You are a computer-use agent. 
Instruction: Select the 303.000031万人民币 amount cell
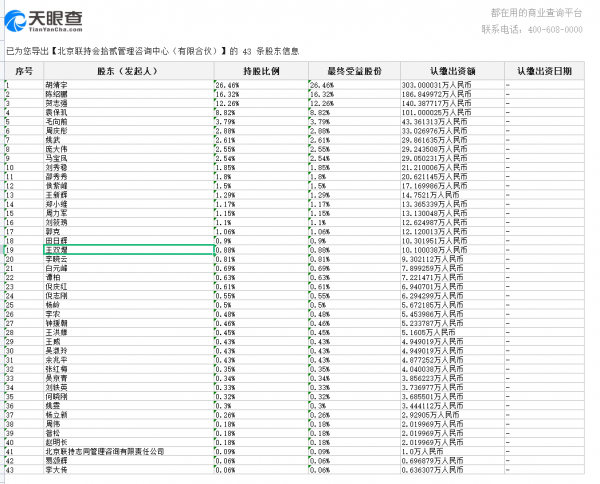coord(452,85)
